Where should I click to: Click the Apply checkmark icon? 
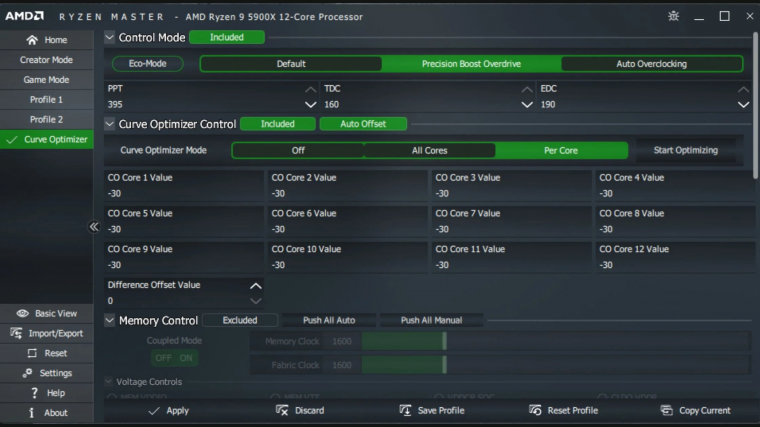[x=154, y=411]
